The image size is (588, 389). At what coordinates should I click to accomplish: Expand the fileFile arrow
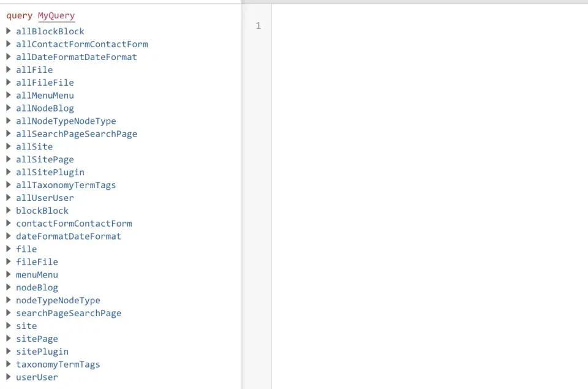click(8, 261)
